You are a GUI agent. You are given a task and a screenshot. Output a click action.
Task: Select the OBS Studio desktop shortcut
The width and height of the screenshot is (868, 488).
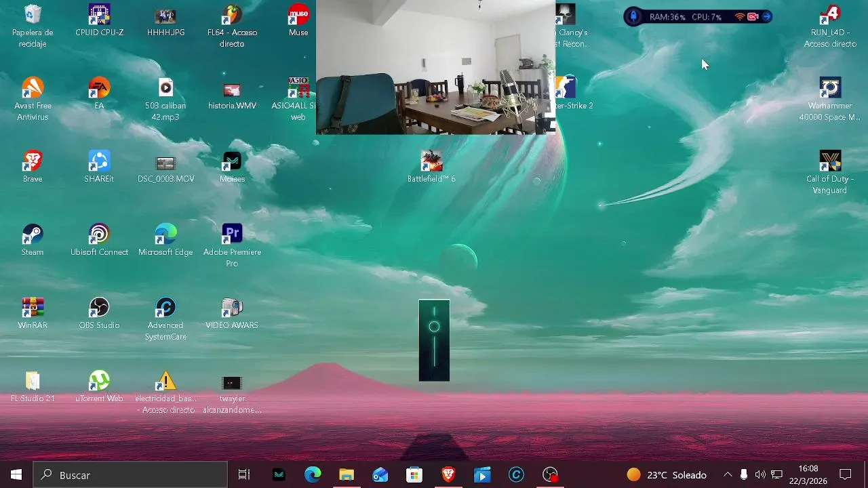tap(99, 313)
